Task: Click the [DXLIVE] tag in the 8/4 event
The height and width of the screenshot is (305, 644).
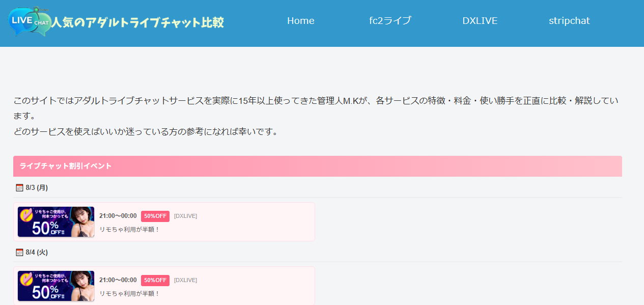Action: pos(185,280)
